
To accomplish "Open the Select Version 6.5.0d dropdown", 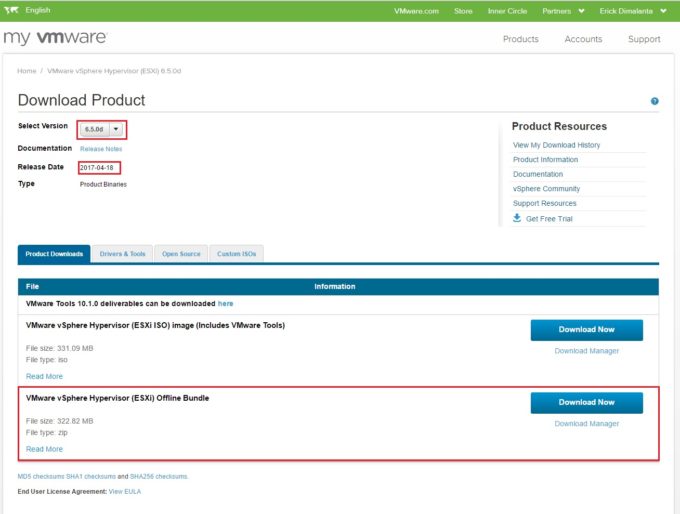I will point(103,129).
